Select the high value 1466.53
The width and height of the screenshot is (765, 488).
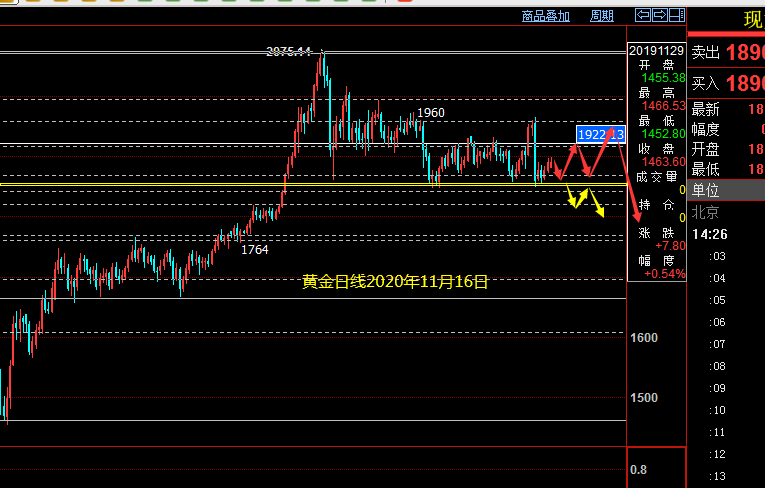[x=663, y=106]
